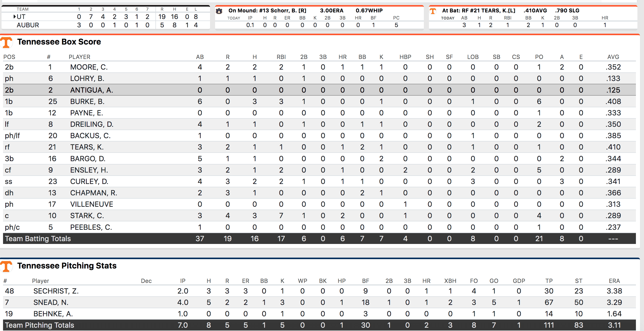Click the Dec column header in pitching table

146,281
